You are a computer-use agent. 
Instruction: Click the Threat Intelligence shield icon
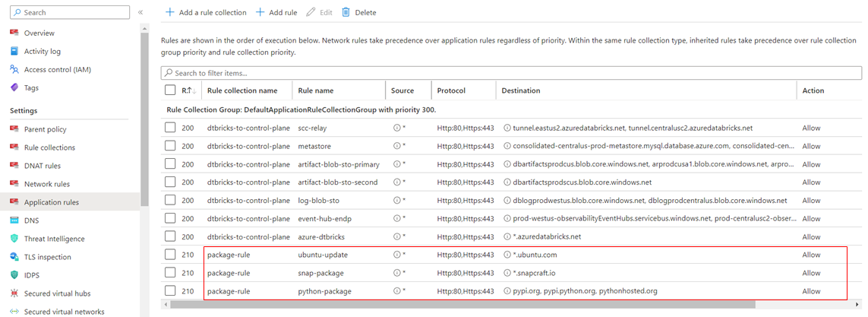click(14, 239)
